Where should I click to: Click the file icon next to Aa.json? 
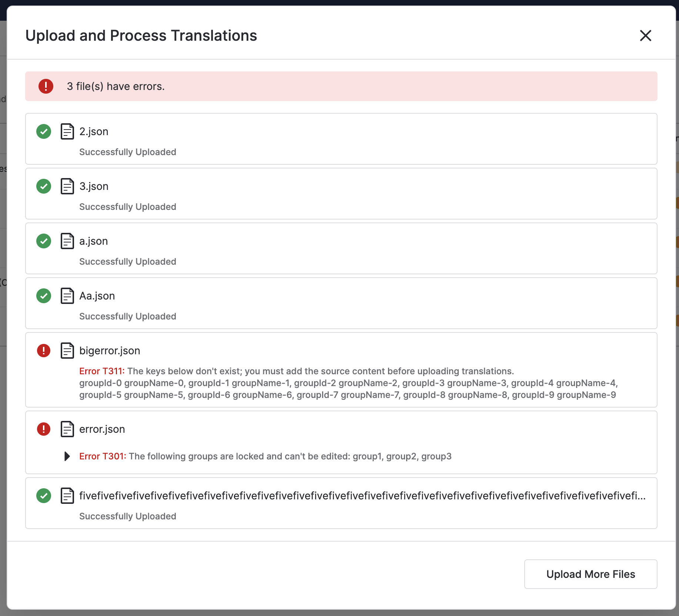coord(67,296)
